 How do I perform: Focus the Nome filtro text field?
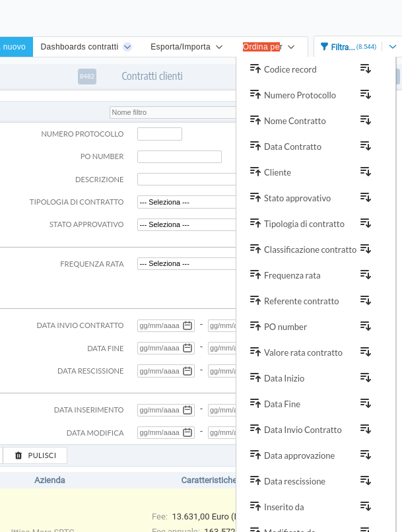pyautogui.click(x=173, y=112)
